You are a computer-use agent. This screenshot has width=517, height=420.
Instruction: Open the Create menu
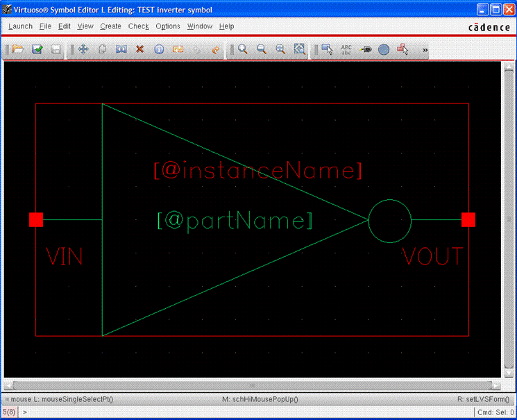[x=110, y=26]
